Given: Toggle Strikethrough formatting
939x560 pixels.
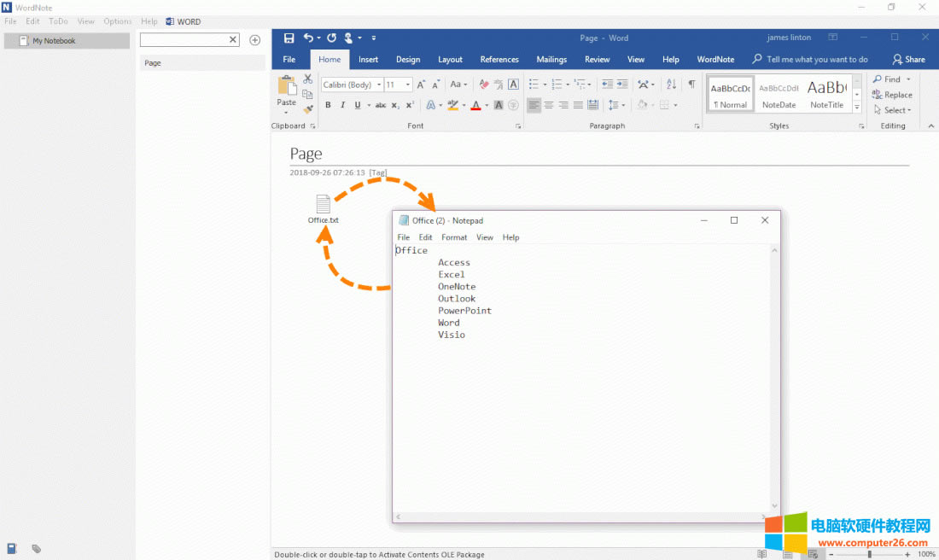Looking at the screenshot, I should click(381, 106).
